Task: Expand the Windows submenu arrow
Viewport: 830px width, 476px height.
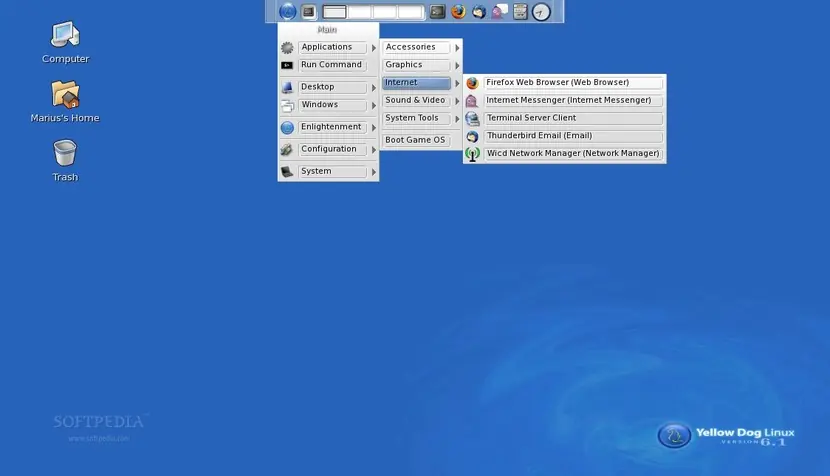Action: click(x=374, y=105)
